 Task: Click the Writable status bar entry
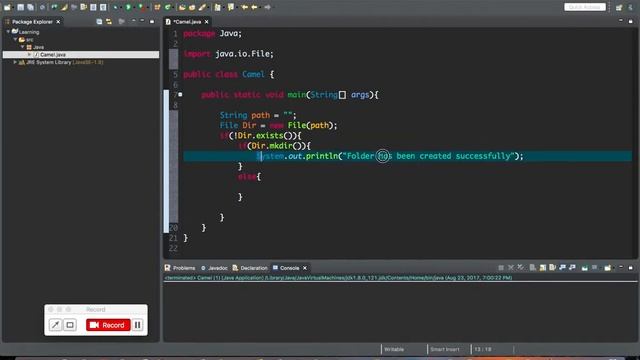pyautogui.click(x=394, y=349)
